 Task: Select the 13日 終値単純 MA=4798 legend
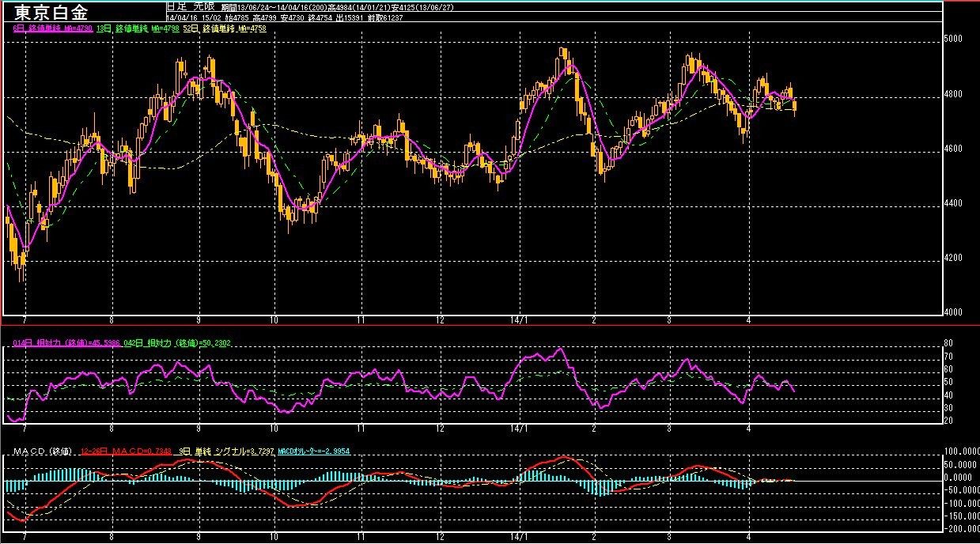tap(138, 28)
